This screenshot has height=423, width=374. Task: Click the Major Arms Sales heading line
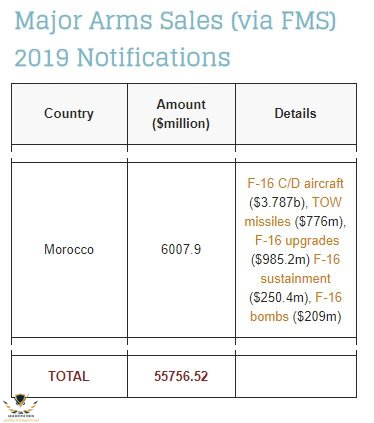click(x=175, y=21)
